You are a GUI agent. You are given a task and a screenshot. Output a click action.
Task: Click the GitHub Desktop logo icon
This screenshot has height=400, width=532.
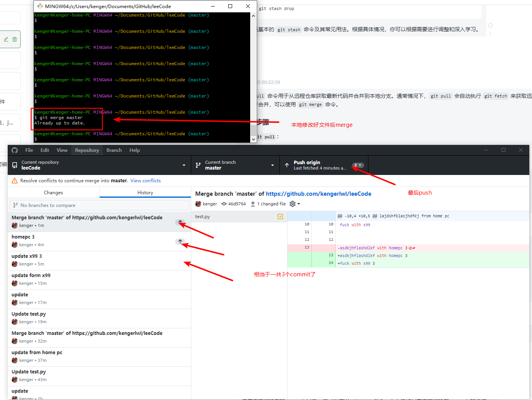(15, 150)
